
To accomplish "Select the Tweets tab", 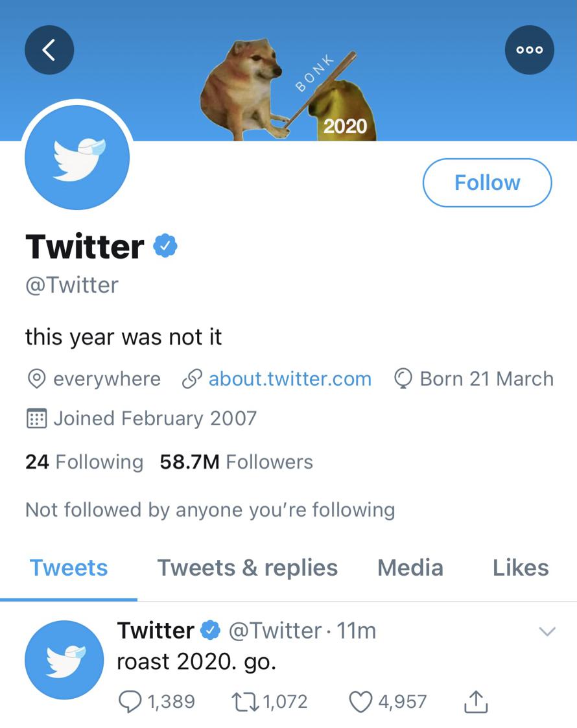I will click(x=69, y=568).
